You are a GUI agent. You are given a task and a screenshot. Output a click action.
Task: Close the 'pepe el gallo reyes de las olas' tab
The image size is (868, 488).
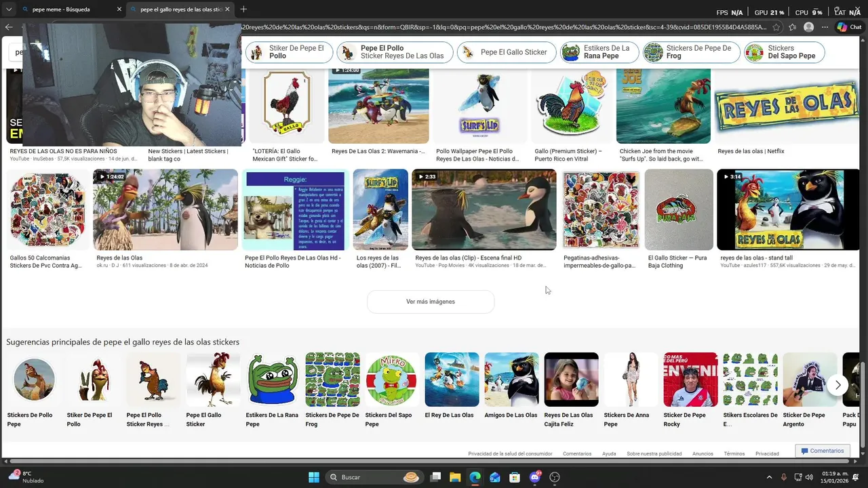(x=227, y=9)
